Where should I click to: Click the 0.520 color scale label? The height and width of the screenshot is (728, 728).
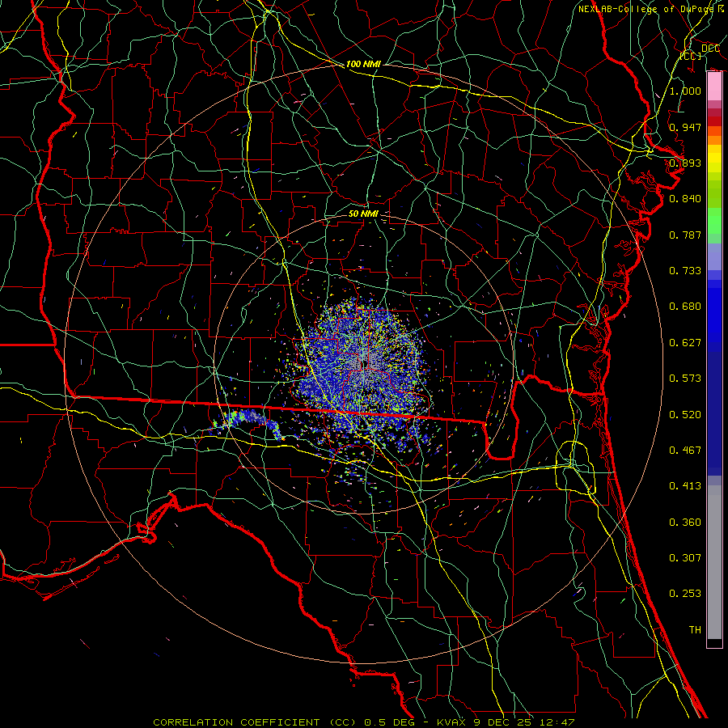[x=685, y=414]
